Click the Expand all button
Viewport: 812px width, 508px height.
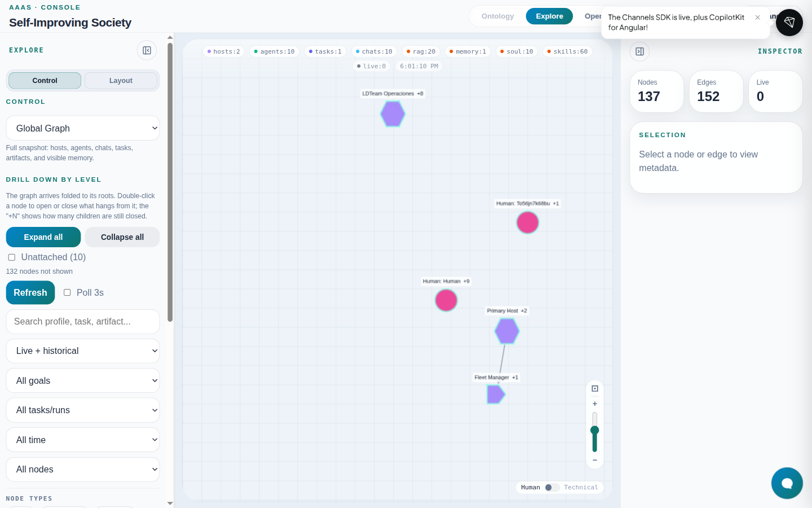(x=43, y=237)
